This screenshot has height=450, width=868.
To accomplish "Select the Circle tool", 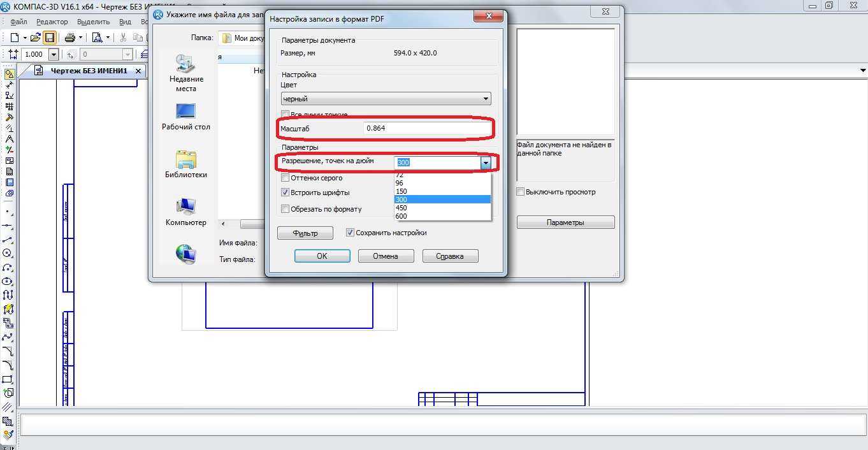I will pyautogui.click(x=8, y=254).
